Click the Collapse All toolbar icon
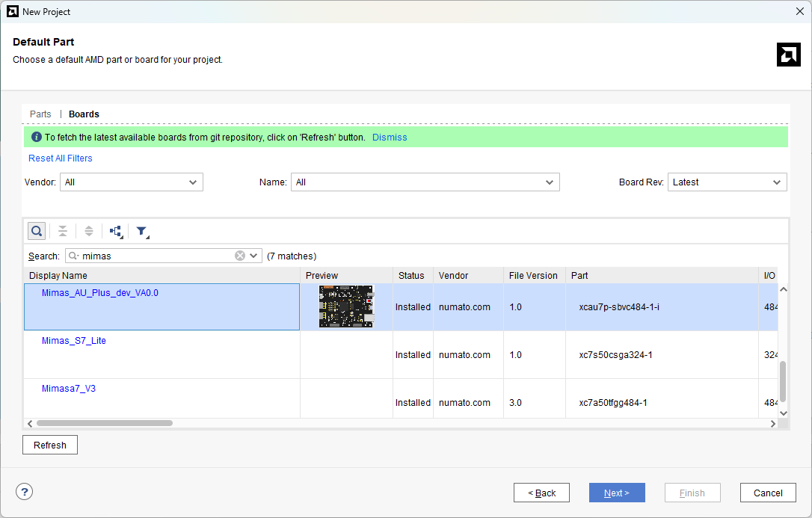Image resolution: width=812 pixels, height=518 pixels. tap(63, 231)
